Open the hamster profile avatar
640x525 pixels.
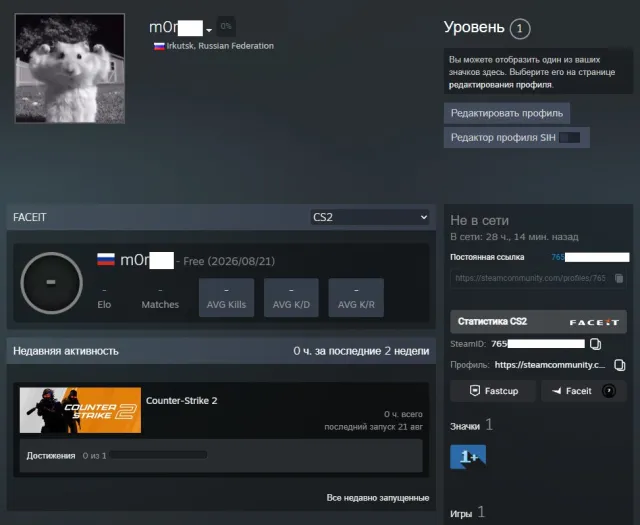pyautogui.click(x=70, y=68)
